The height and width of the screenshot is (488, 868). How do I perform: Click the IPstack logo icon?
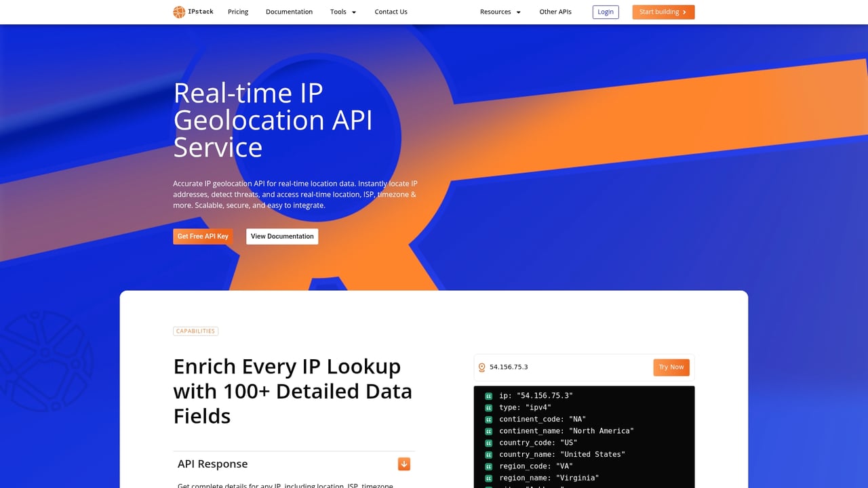coord(179,12)
